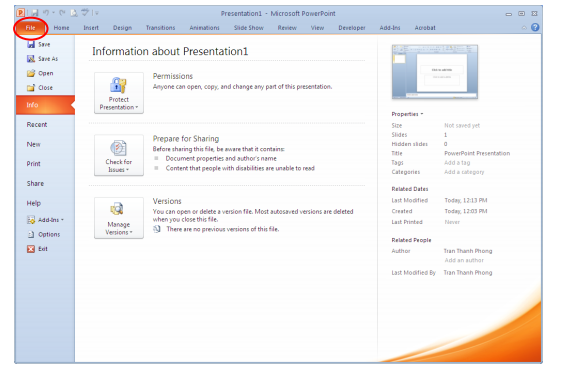Open the Add-Ins ribbon tab
Image resolution: width=566 pixels, height=374 pixels.
pyautogui.click(x=390, y=28)
